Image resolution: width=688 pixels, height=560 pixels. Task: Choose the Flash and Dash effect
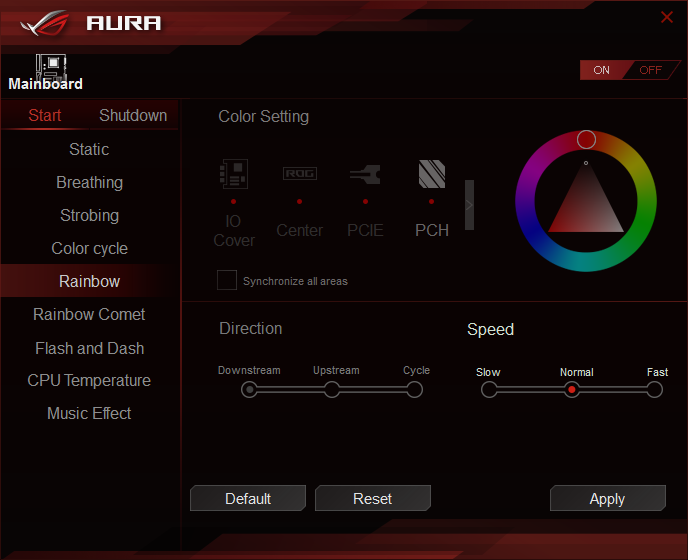(90, 348)
